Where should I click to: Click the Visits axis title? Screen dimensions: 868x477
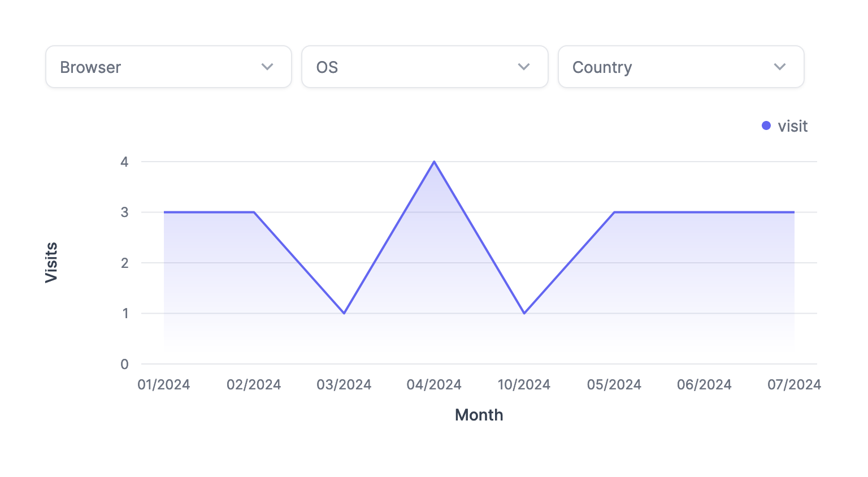click(51, 262)
